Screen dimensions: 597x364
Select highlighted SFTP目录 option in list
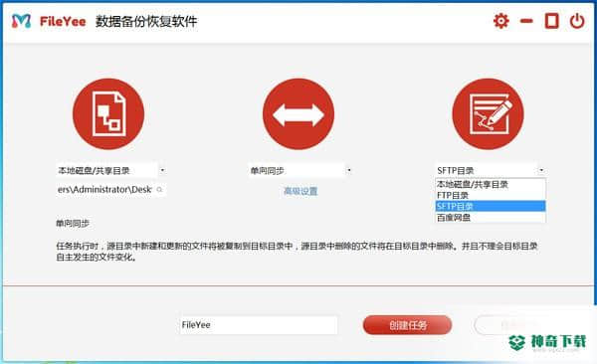[x=491, y=206]
